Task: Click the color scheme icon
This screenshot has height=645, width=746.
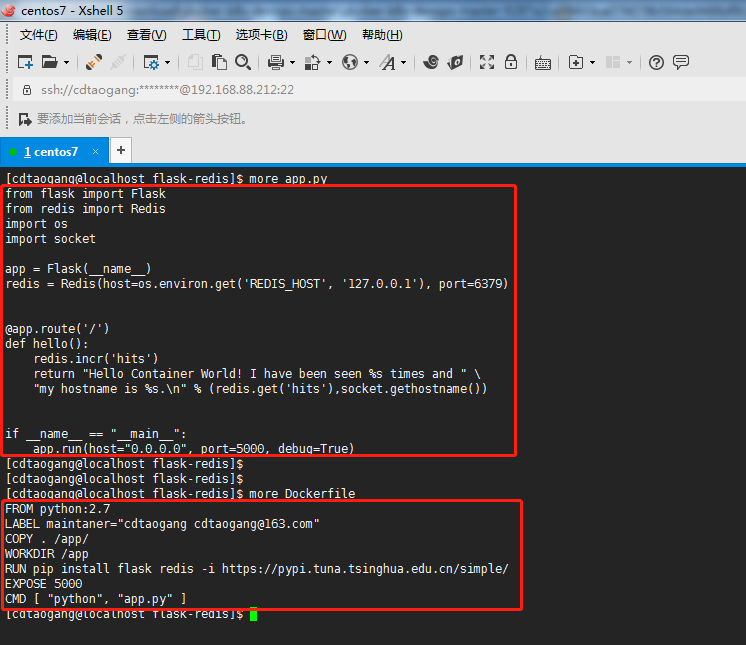Action: 313,62
